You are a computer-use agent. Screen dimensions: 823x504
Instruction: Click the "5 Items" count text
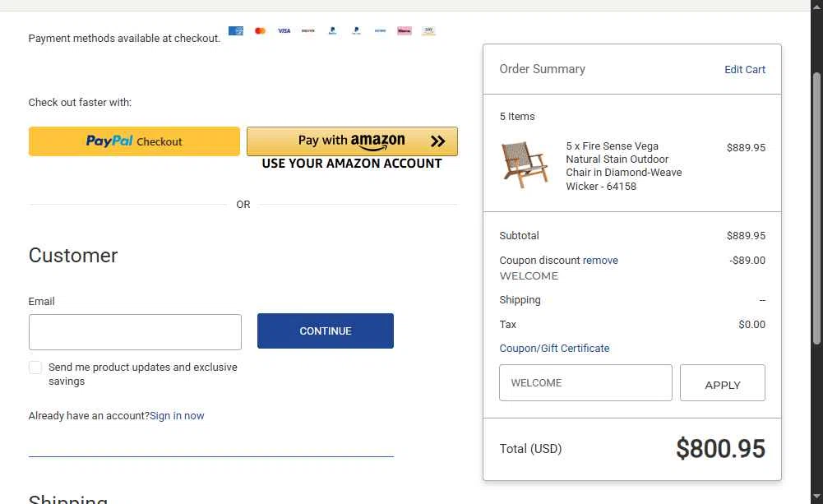(x=517, y=117)
